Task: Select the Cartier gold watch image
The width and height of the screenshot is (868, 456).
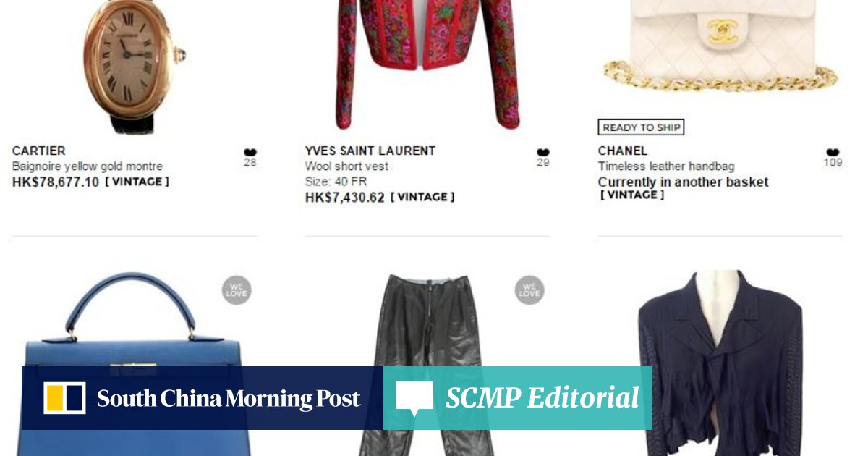Action: (134, 65)
